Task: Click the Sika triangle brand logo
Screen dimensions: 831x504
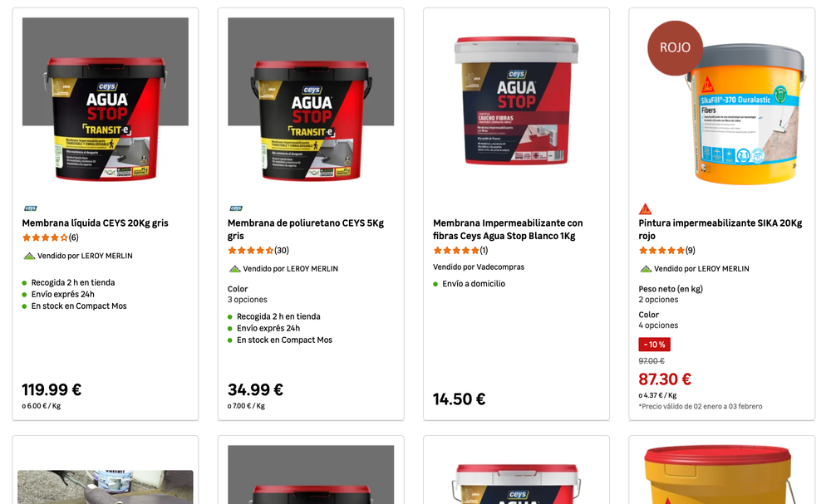Action: [645, 208]
